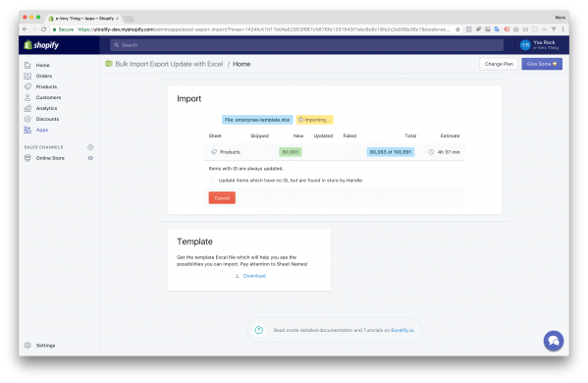The height and width of the screenshot is (383, 588).
Task: Open the Chrome three-dot menu
Action: click(562, 29)
